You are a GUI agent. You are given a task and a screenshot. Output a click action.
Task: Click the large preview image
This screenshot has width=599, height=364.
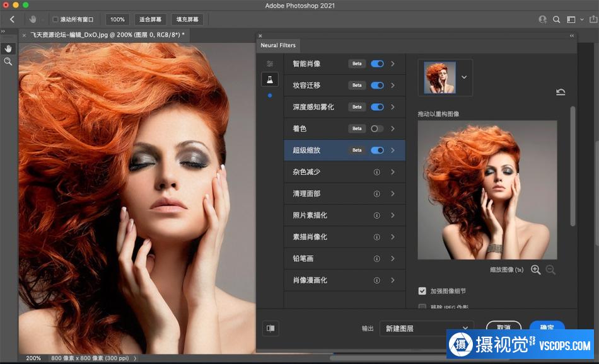(x=487, y=190)
